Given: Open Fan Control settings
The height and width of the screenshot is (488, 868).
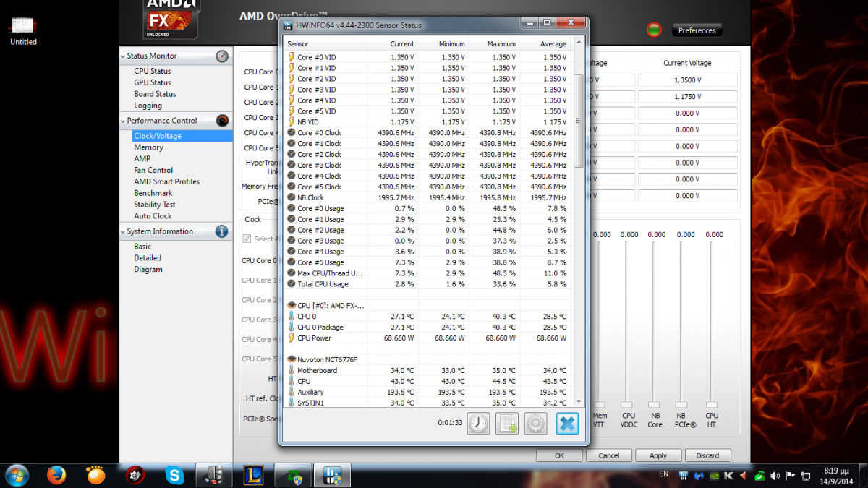Looking at the screenshot, I should pos(153,171).
